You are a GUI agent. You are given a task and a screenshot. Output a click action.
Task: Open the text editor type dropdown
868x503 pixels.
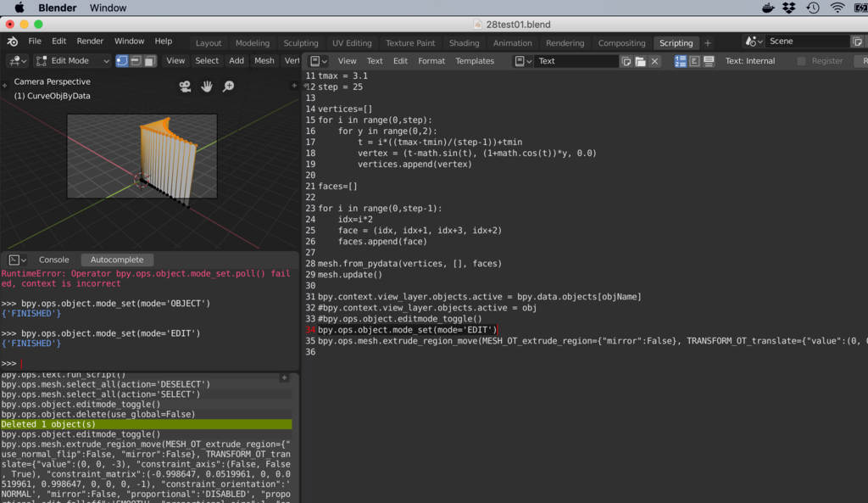[x=319, y=61]
